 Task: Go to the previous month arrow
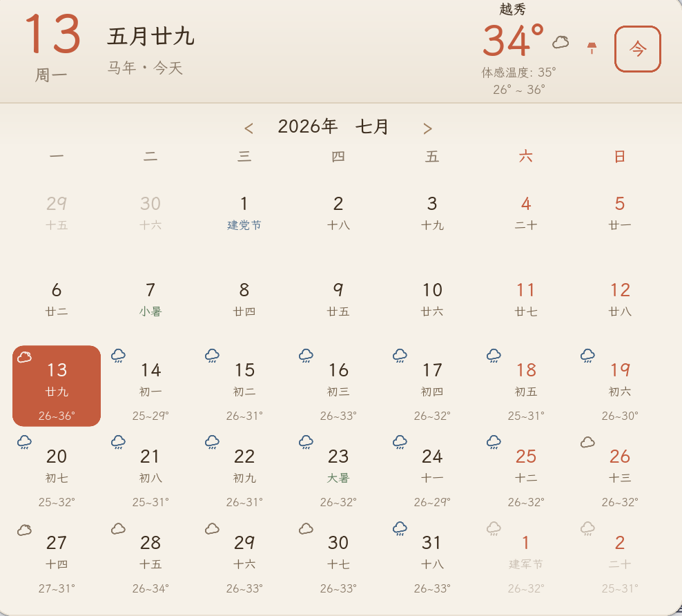tap(249, 128)
